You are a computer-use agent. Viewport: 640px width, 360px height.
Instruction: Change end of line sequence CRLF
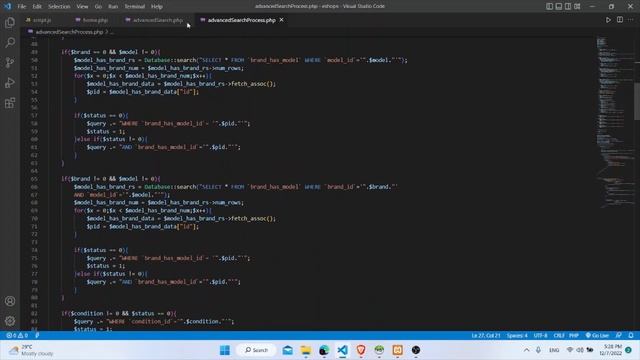(x=559, y=336)
